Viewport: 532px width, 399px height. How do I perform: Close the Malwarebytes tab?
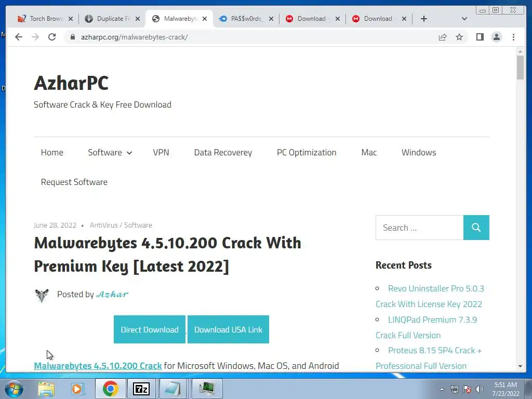(x=205, y=19)
